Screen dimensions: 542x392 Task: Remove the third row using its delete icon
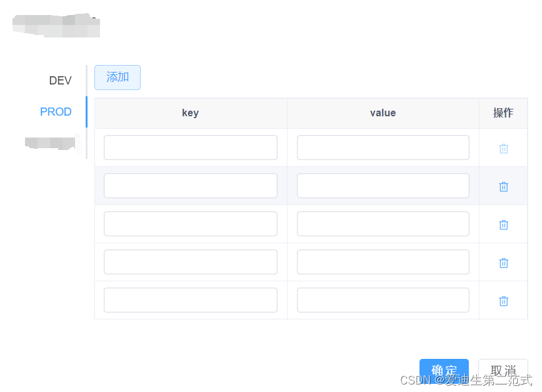pos(503,224)
